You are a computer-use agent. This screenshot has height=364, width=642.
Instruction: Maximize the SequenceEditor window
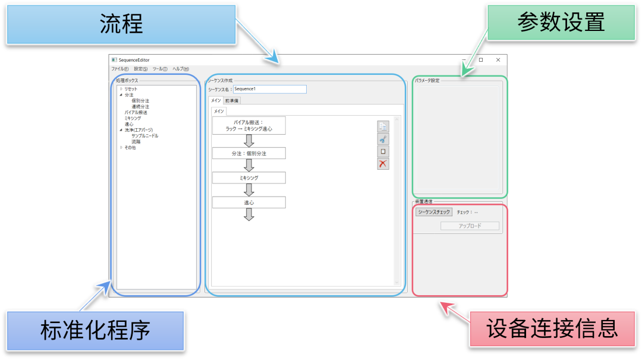481,60
